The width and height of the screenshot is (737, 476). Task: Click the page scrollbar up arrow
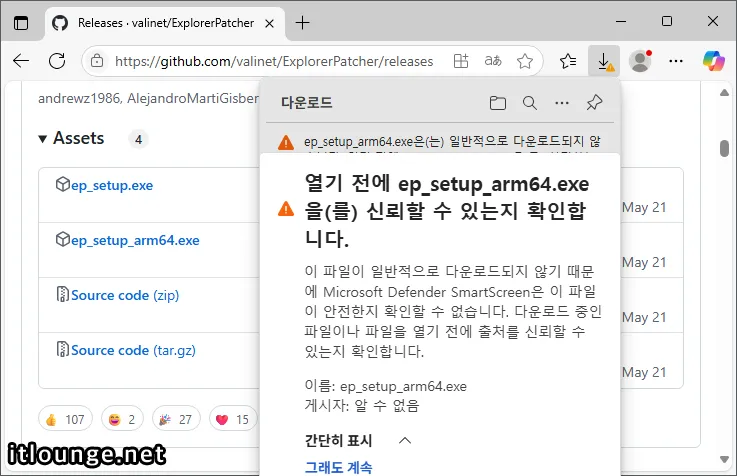point(724,93)
